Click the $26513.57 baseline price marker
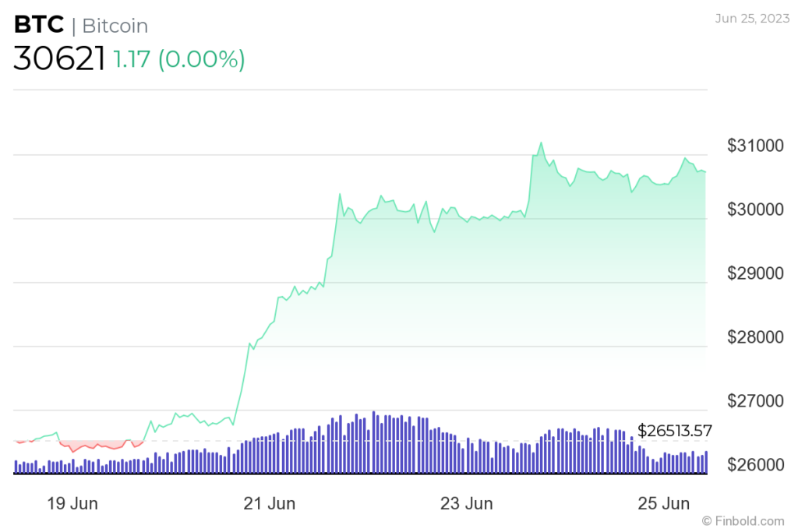 click(674, 431)
